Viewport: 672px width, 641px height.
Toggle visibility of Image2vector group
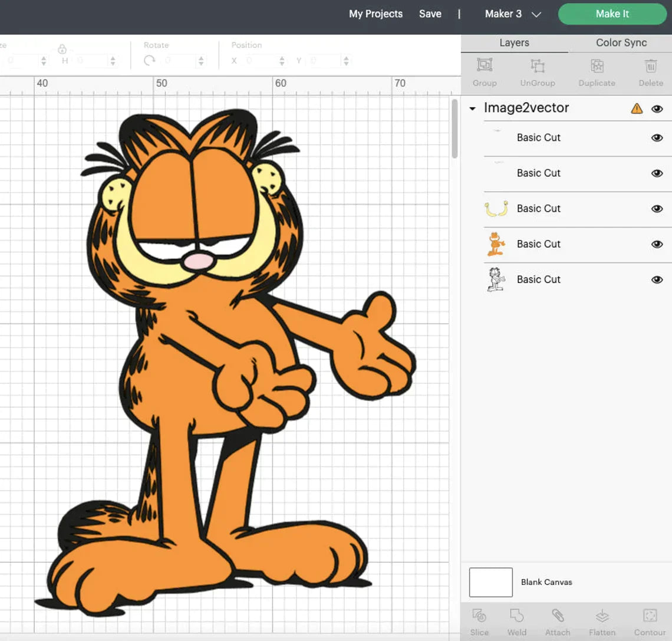657,109
